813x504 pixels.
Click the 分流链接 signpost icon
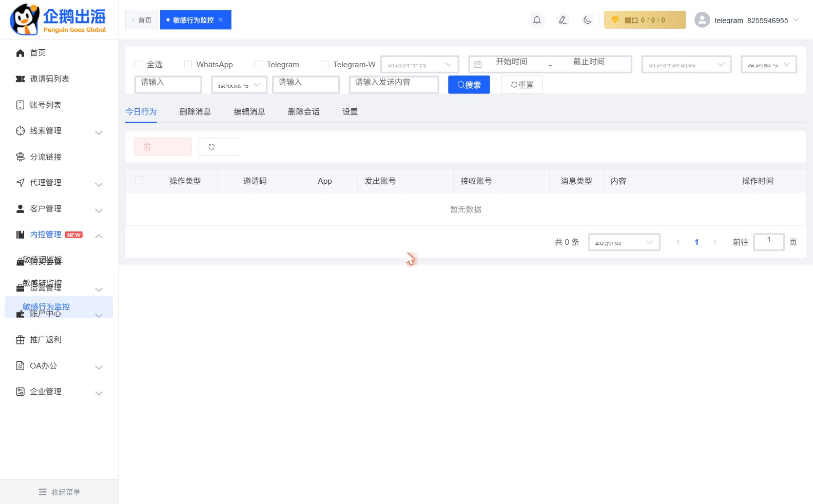[x=21, y=157]
